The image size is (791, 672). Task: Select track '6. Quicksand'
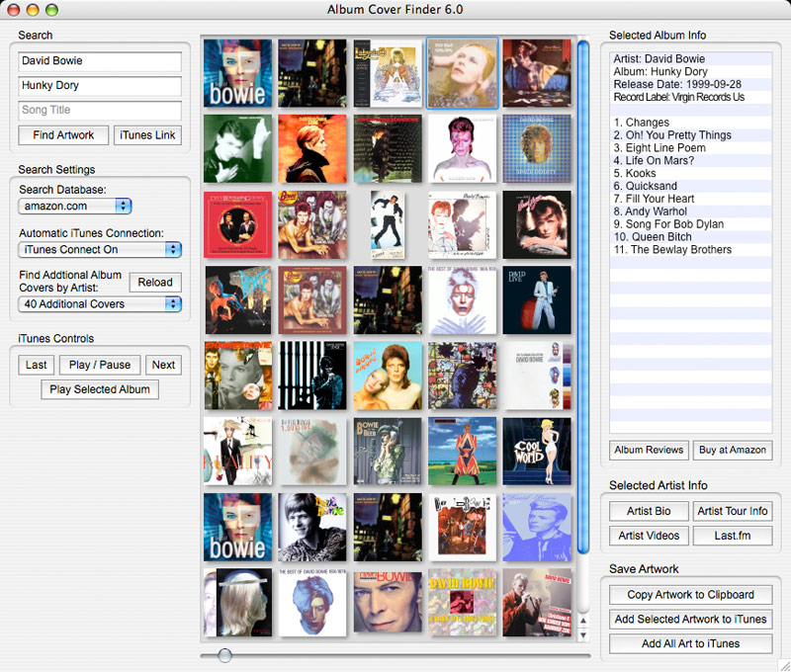pyautogui.click(x=690, y=186)
